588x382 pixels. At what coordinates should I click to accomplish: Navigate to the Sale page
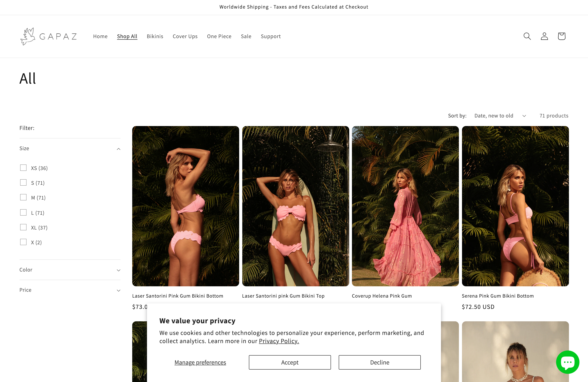pos(246,36)
